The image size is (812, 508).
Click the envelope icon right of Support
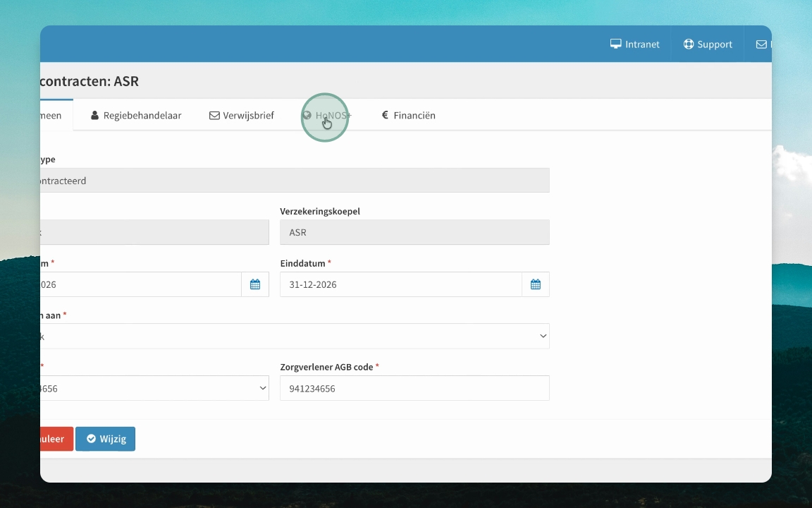(761, 44)
